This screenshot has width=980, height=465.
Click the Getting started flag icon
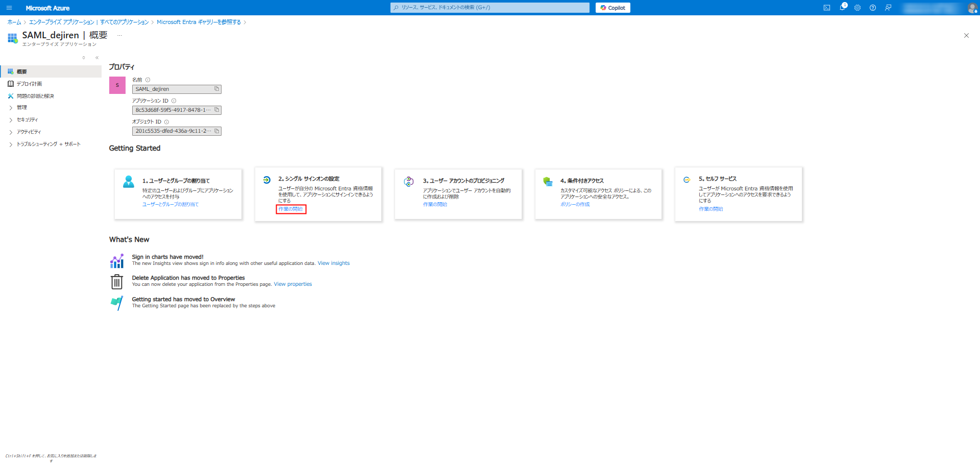tap(117, 303)
